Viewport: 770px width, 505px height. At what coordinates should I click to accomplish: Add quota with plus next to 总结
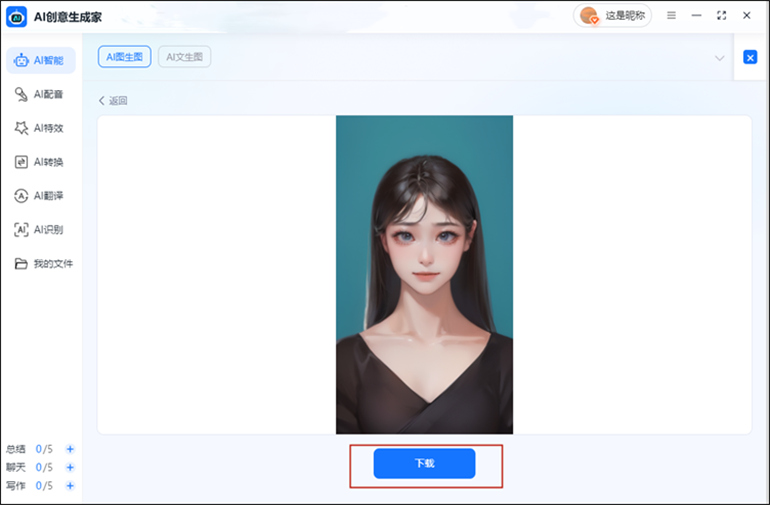(x=70, y=449)
